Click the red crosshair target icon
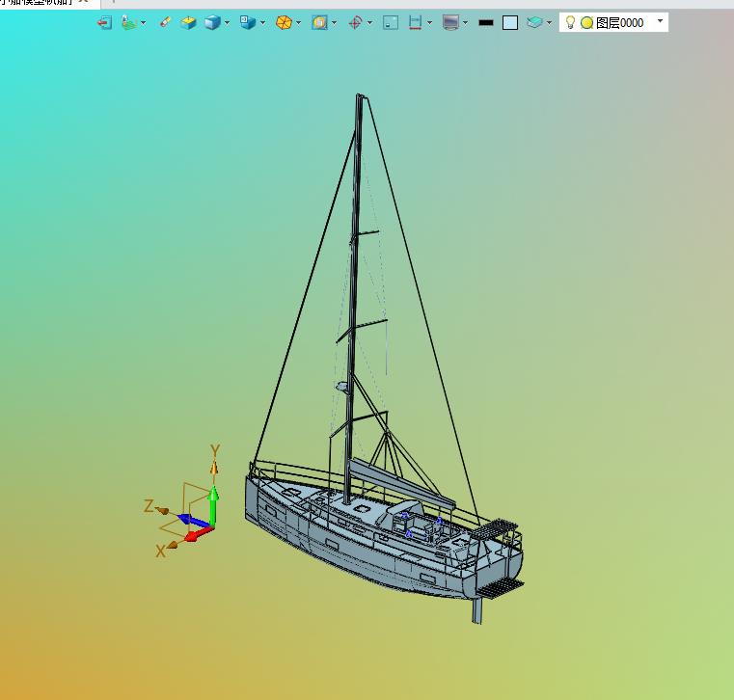Screen dimensions: 734x700 pyautogui.click(x=355, y=22)
